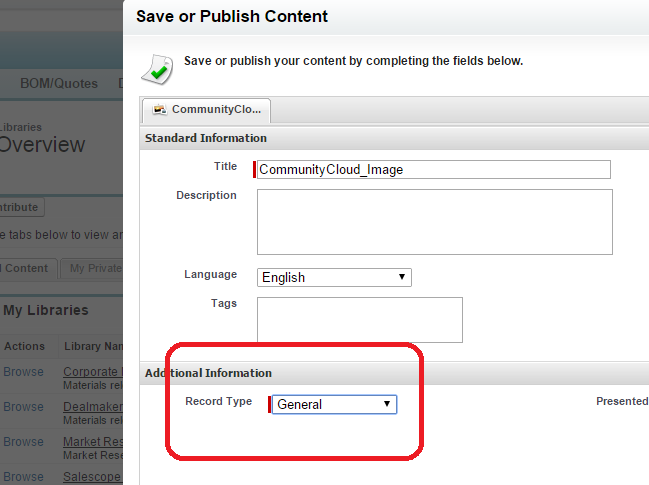
Task: Sort by the Library Name column header
Action: tap(92, 346)
